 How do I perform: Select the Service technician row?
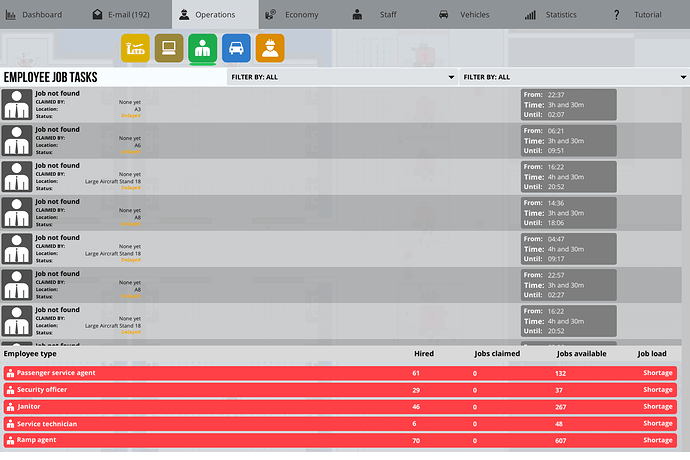pos(340,423)
